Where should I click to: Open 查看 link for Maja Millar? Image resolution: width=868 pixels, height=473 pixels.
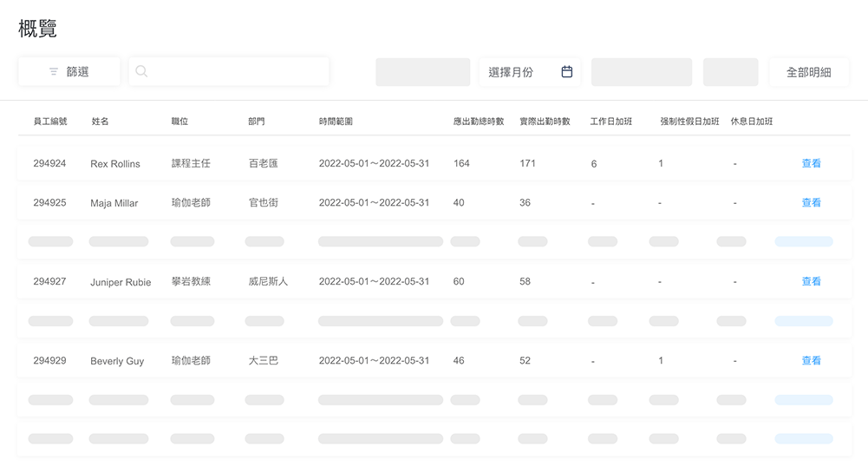(811, 203)
